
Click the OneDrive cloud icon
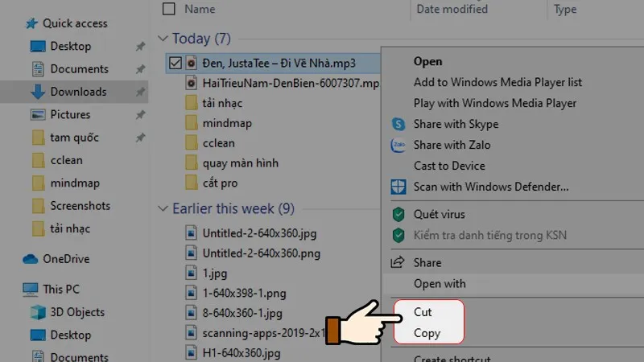(30, 259)
